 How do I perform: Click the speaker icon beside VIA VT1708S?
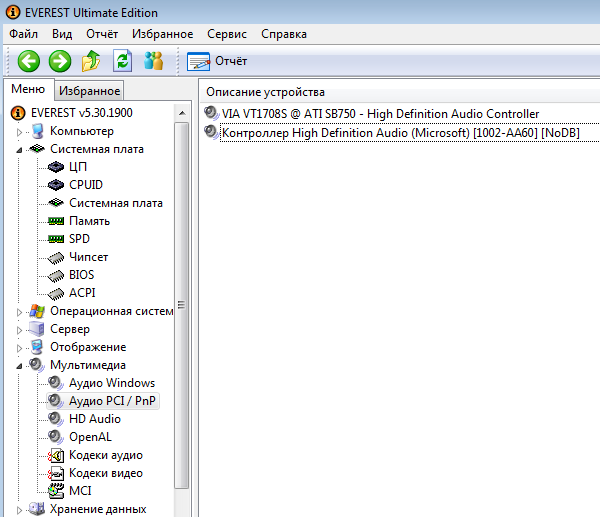coord(211,114)
